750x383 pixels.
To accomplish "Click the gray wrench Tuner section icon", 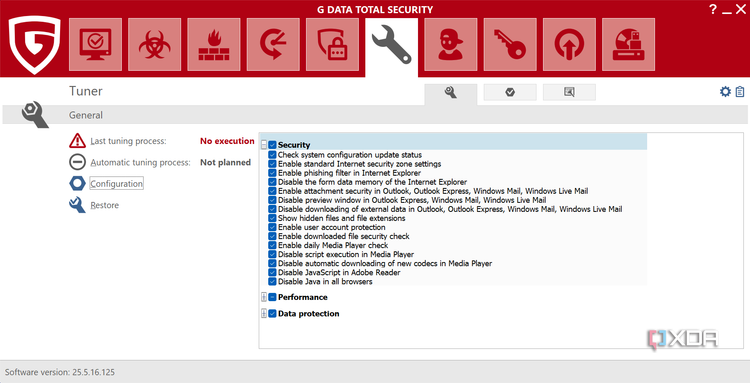I will (x=35, y=115).
